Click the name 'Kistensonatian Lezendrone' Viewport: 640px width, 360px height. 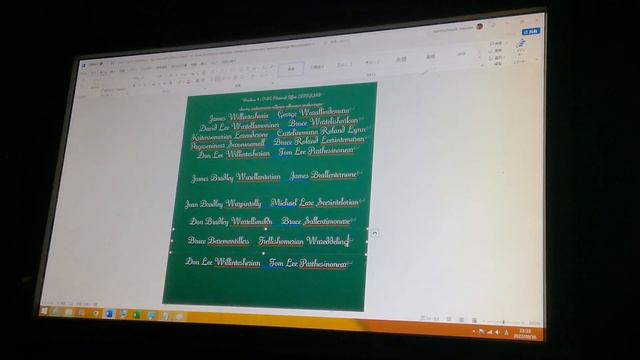point(230,136)
